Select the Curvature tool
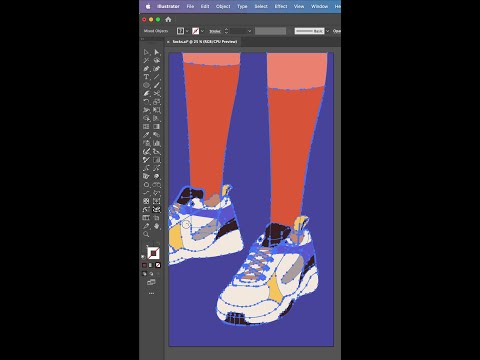The height and width of the screenshot is (360, 480). (x=157, y=69)
